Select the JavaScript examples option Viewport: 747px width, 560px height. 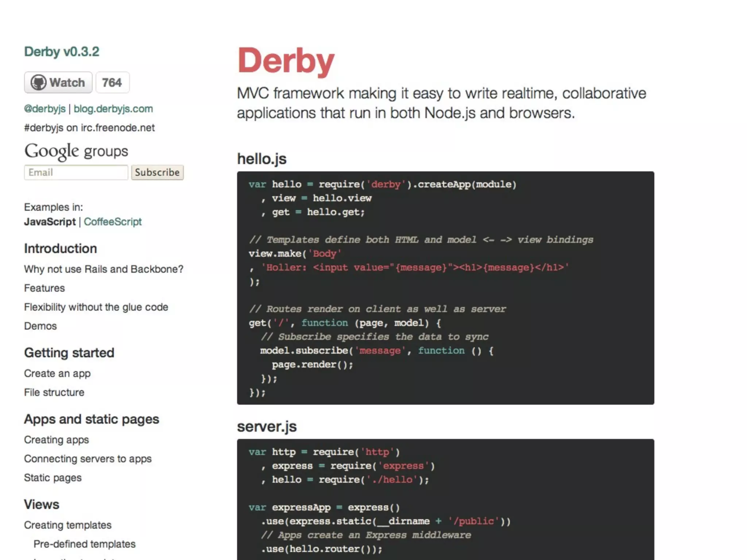coord(50,222)
